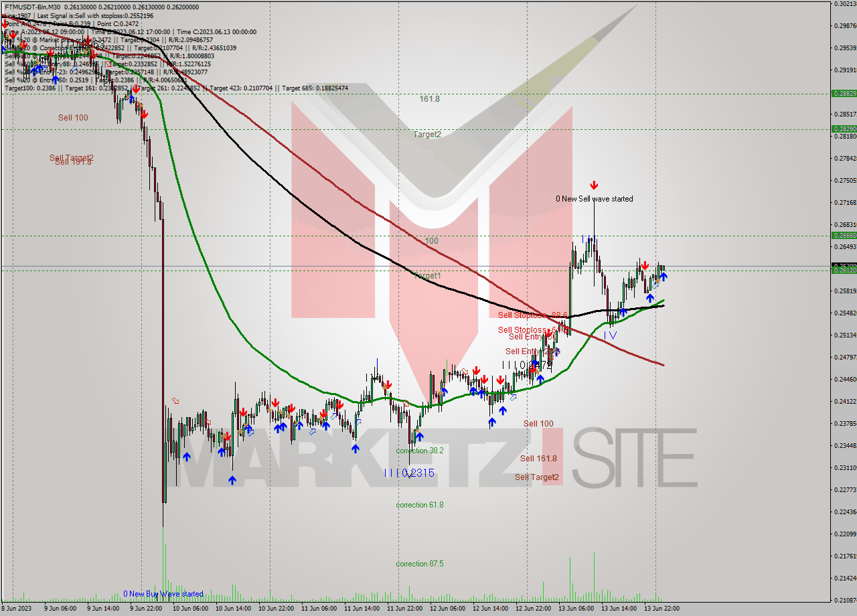Click the 0.27842 price axis label
The height and width of the screenshot is (616, 857).
pyautogui.click(x=845, y=159)
